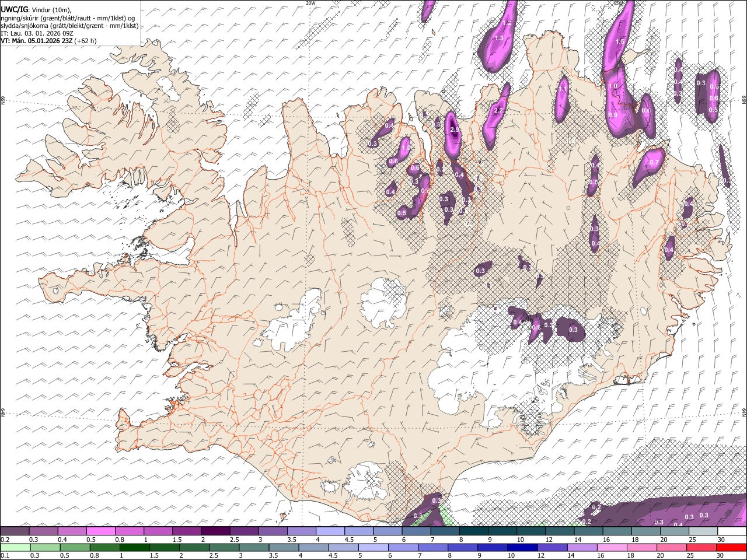747x560 pixels.
Task: Click the 'rigning/skúrir' legend description line
Action: tap(68, 17)
